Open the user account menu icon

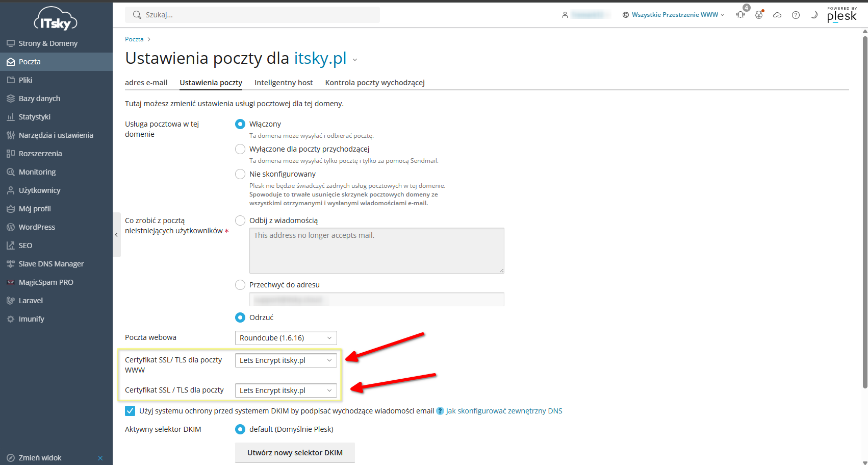tap(565, 15)
